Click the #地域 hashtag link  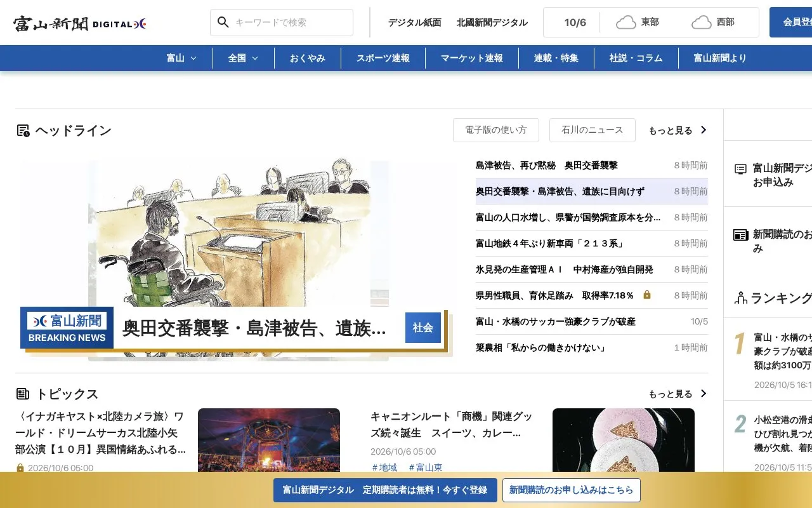(384, 467)
